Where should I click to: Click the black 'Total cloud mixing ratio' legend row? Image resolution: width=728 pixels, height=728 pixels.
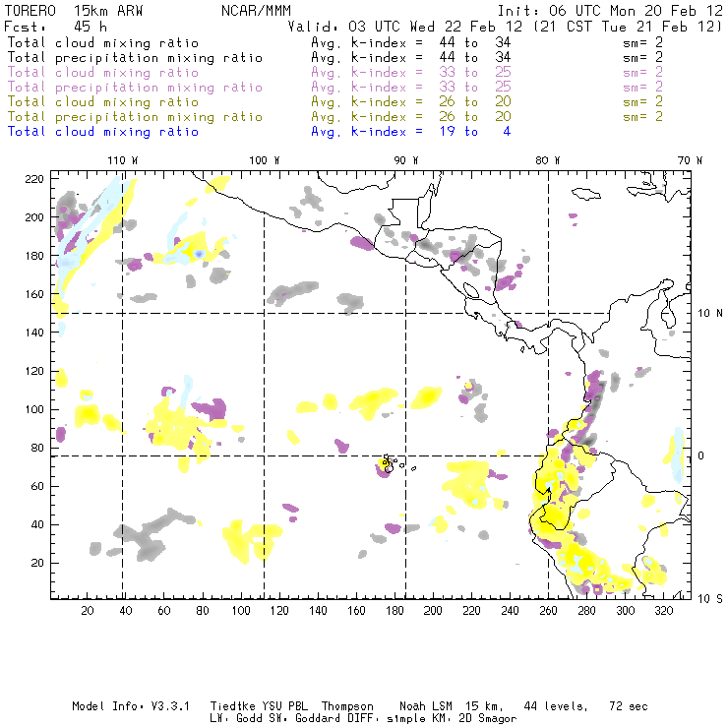click(x=335, y=42)
